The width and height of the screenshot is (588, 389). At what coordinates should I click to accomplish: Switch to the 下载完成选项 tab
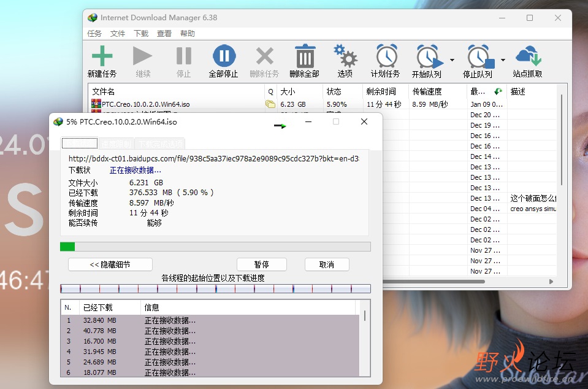[160, 144]
